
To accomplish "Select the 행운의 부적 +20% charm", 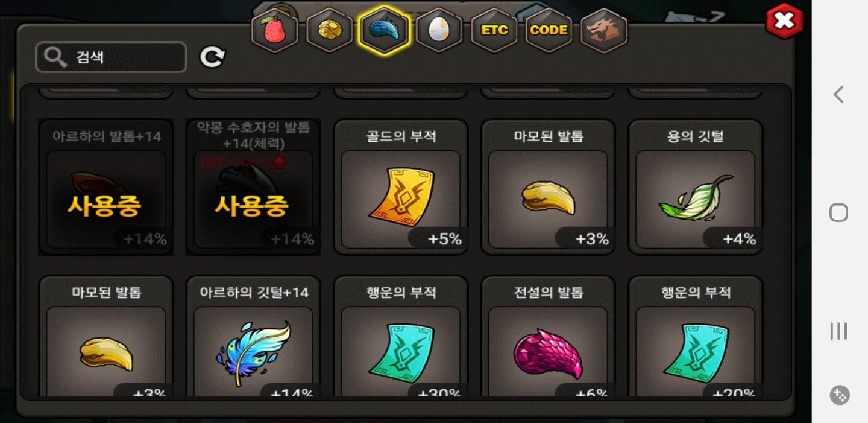I will tap(696, 337).
